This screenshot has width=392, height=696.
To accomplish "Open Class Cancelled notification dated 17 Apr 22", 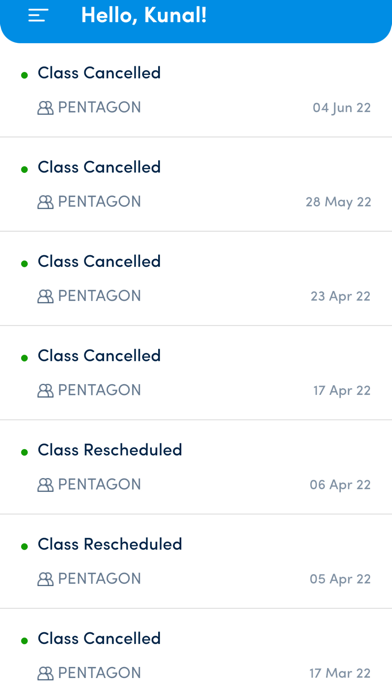I will 196,372.
